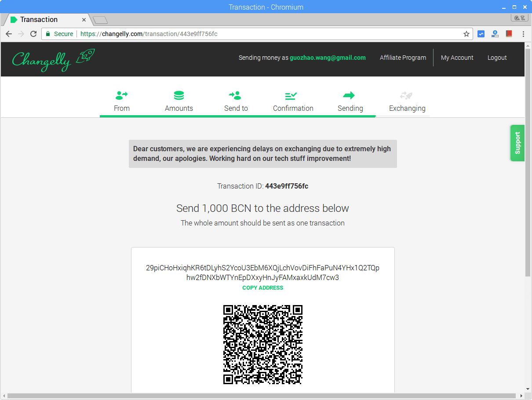Go back to previous page
The height and width of the screenshot is (400, 532).
pos(9,34)
